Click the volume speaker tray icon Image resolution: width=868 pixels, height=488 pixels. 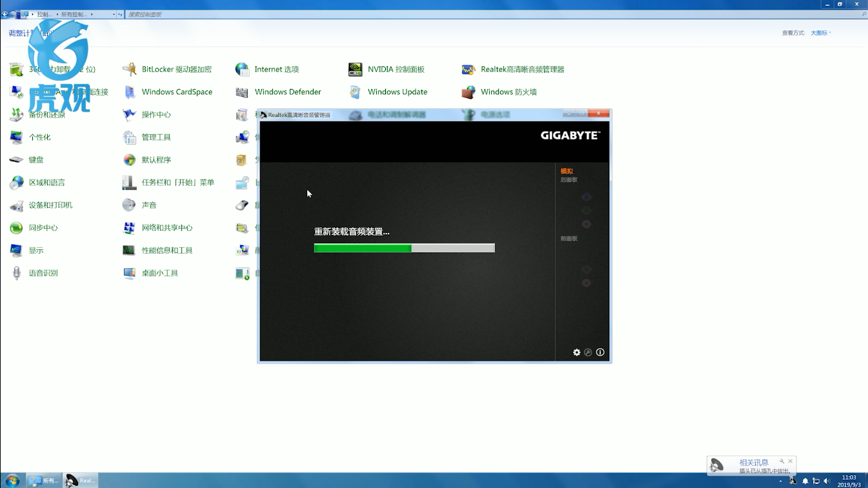point(827,481)
